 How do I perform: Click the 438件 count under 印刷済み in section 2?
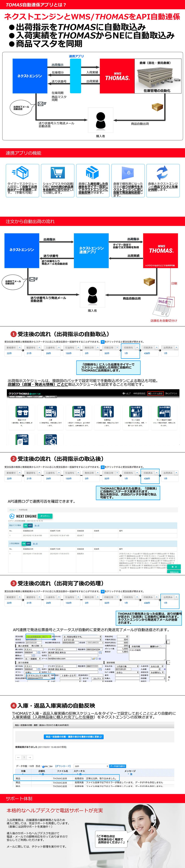click(147, 478)
